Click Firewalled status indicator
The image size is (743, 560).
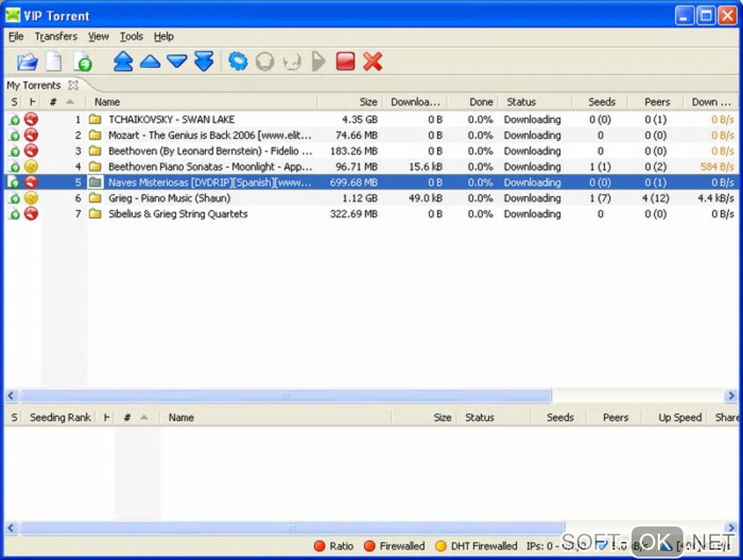394,545
